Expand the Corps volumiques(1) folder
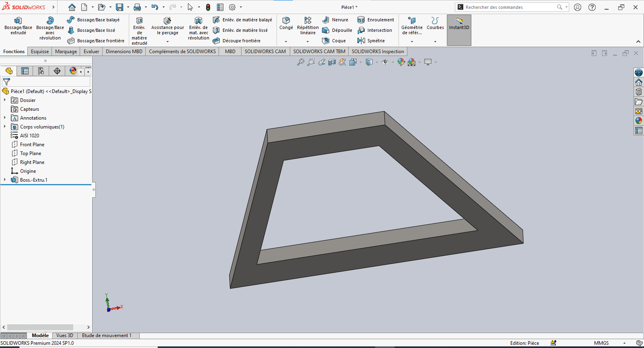The image size is (644, 348). 5,127
